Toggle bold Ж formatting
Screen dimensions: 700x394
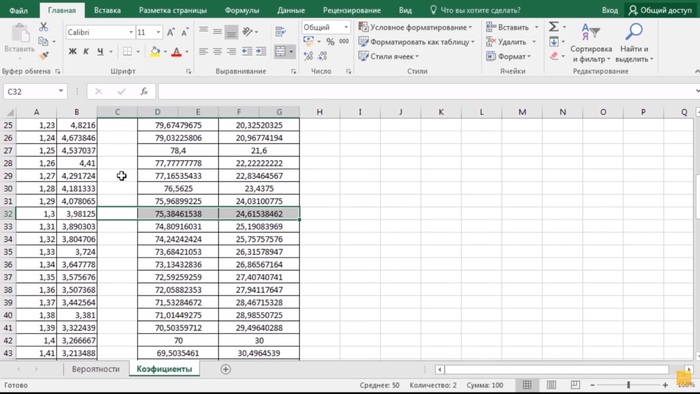(x=72, y=52)
